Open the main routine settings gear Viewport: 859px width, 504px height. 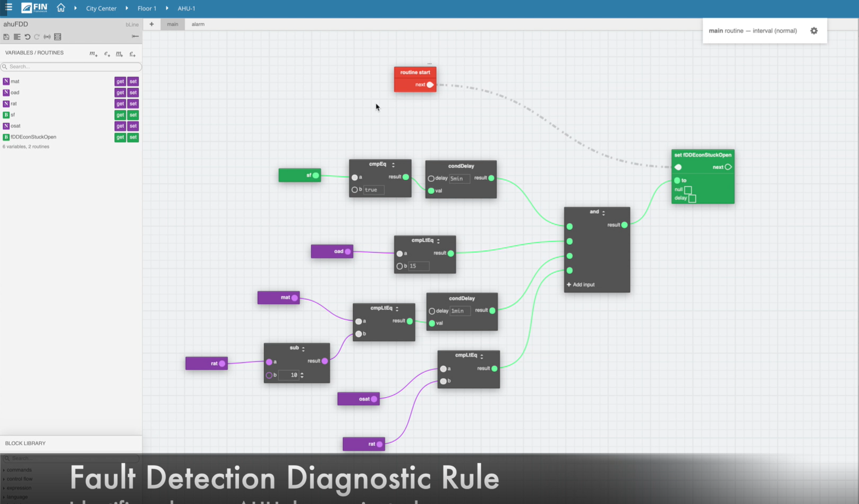pos(814,31)
